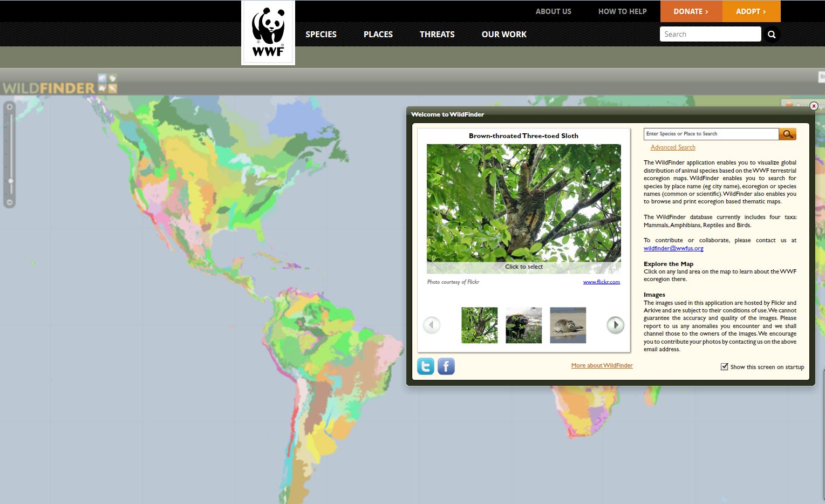Image resolution: width=825 pixels, height=504 pixels.
Task: Close the Welcome to WildFinder dialog
Action: tap(814, 106)
